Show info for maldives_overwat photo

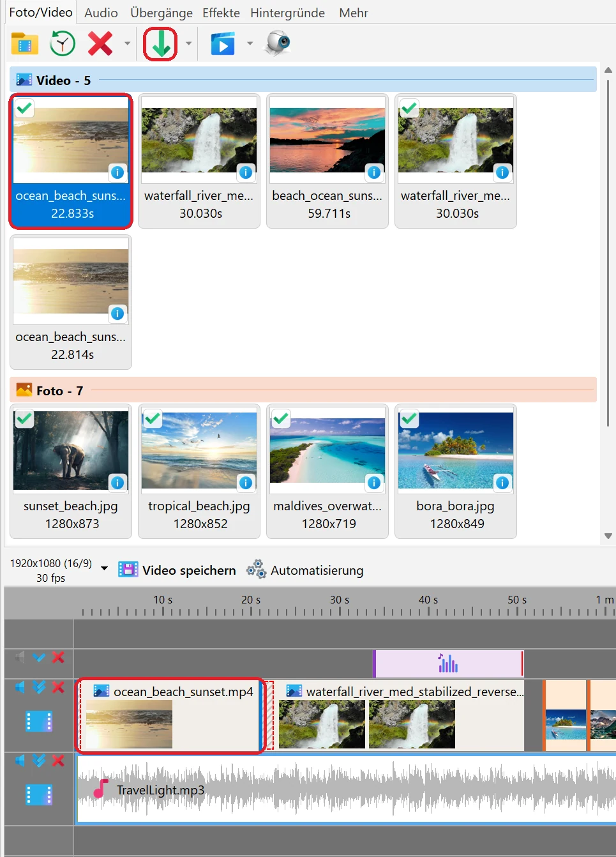374,483
